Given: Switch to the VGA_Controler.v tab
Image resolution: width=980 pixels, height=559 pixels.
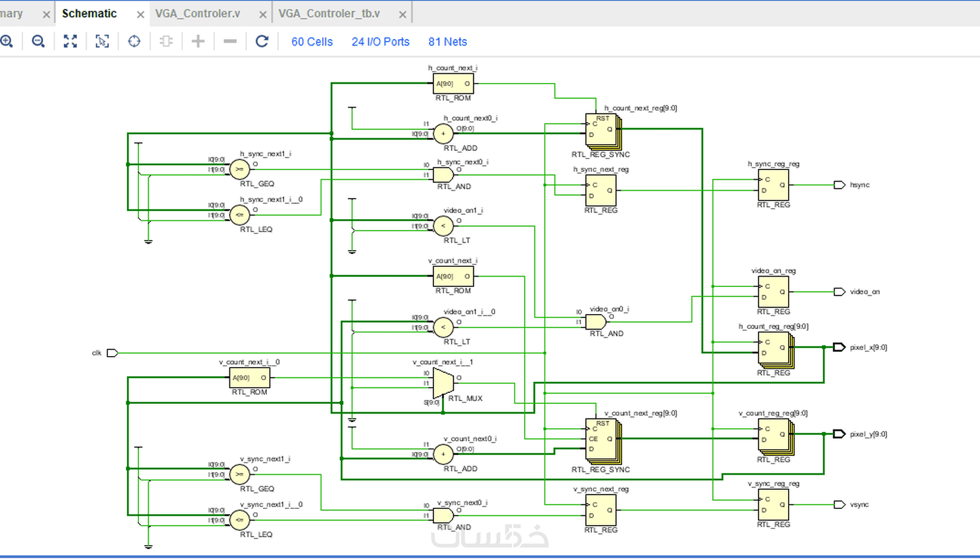Looking at the screenshot, I should 197,14.
